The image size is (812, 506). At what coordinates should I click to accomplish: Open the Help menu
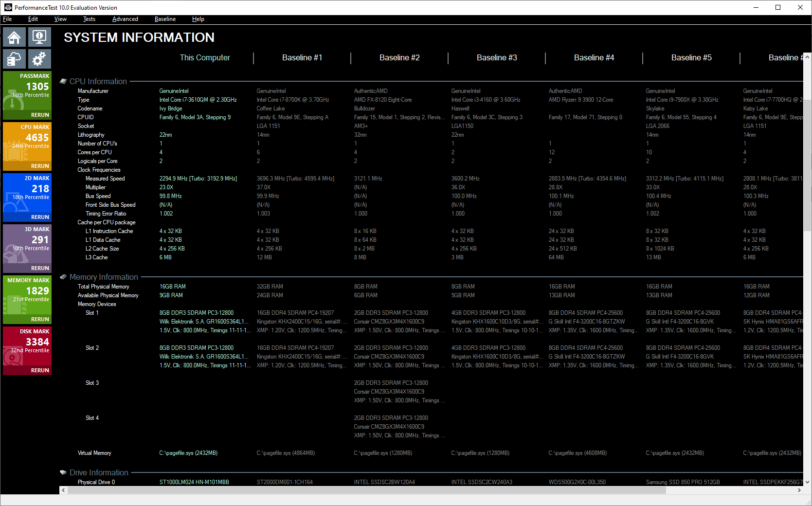[x=198, y=19]
